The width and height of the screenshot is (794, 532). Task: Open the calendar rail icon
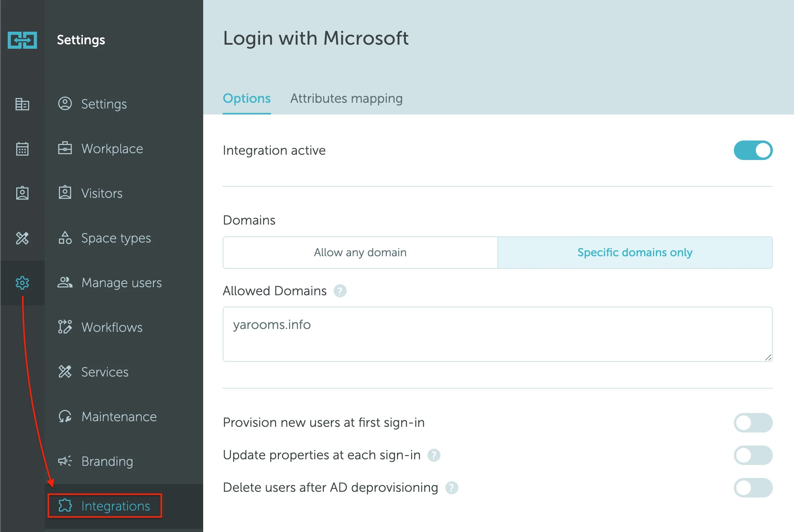[x=22, y=149]
